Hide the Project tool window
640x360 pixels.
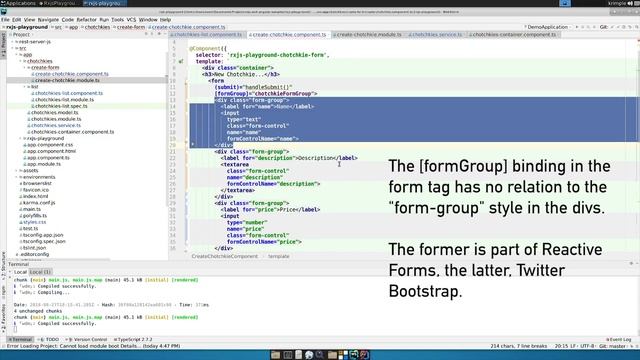click(164, 34)
